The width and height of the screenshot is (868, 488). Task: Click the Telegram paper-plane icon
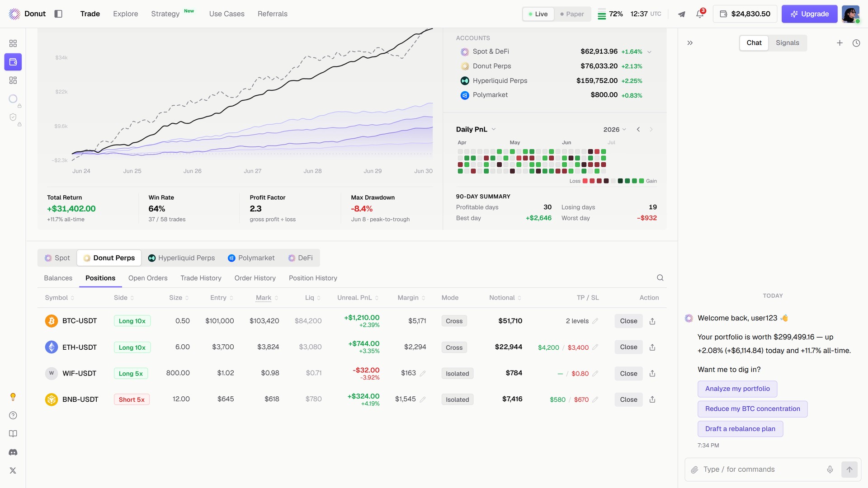tap(681, 14)
